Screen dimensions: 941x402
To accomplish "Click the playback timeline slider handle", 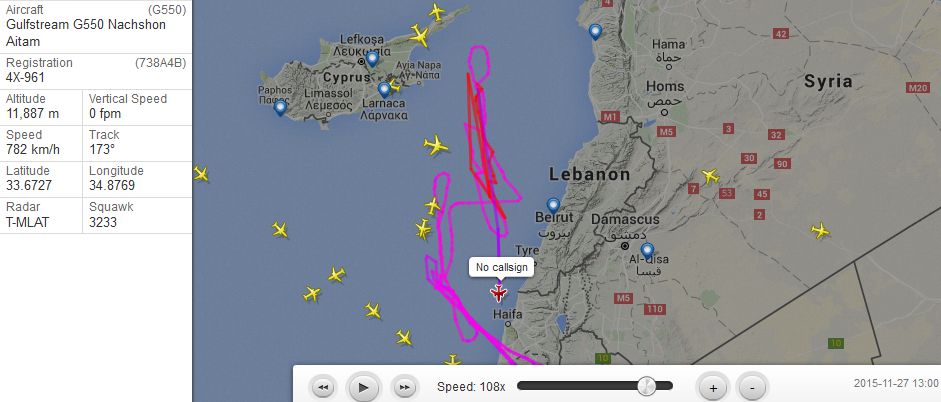I will 646,386.
